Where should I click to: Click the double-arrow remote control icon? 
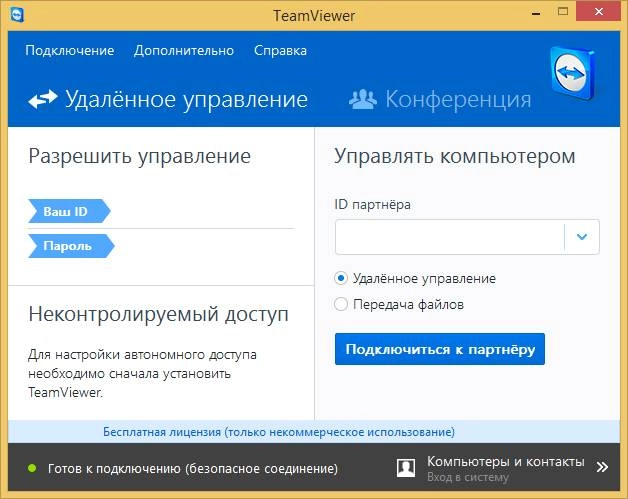[43, 99]
